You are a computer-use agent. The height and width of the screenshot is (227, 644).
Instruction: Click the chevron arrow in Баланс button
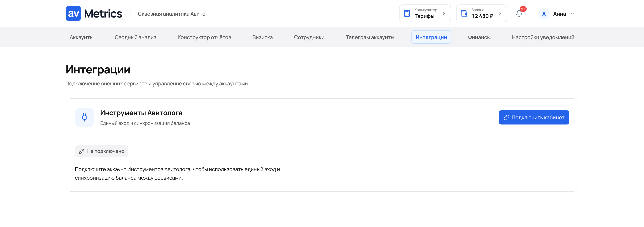point(500,13)
